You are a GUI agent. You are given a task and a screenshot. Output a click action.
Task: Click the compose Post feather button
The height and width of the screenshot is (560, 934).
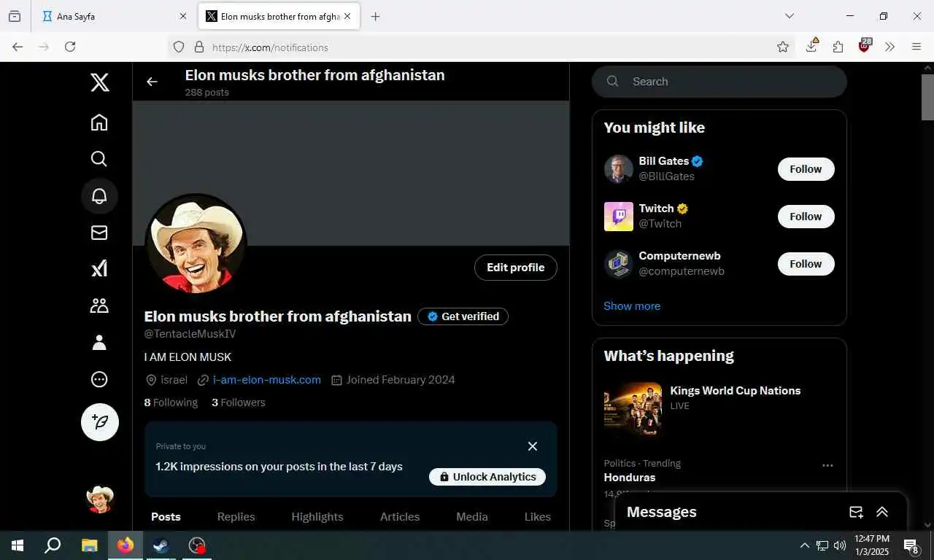(x=100, y=422)
